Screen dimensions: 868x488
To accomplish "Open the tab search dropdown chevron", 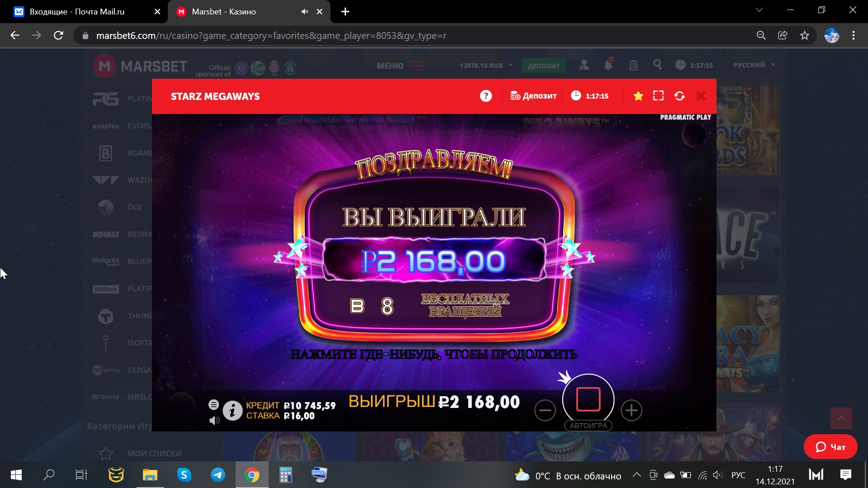I will (x=759, y=10).
